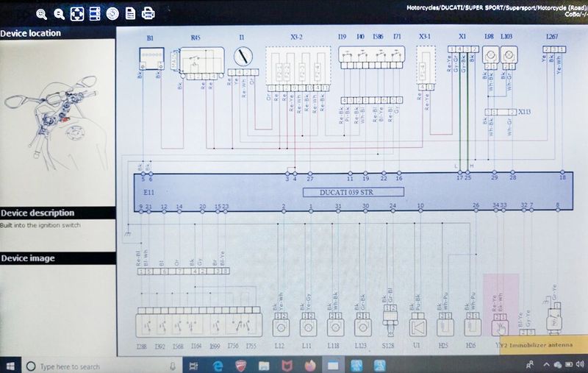Viewport: 588px width, 373px height.
Task: Select the R45 relay symbol
Action: click(x=201, y=60)
